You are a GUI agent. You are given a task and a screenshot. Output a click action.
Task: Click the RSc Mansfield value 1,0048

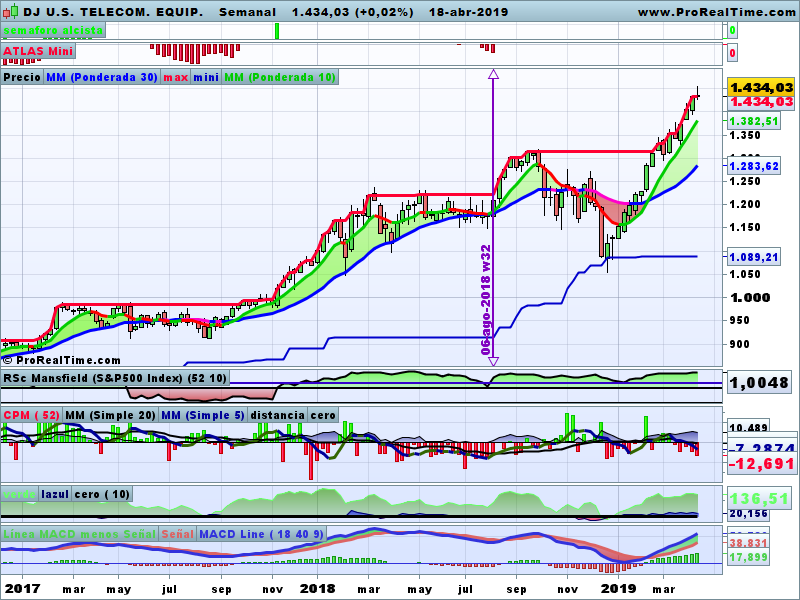(x=760, y=383)
